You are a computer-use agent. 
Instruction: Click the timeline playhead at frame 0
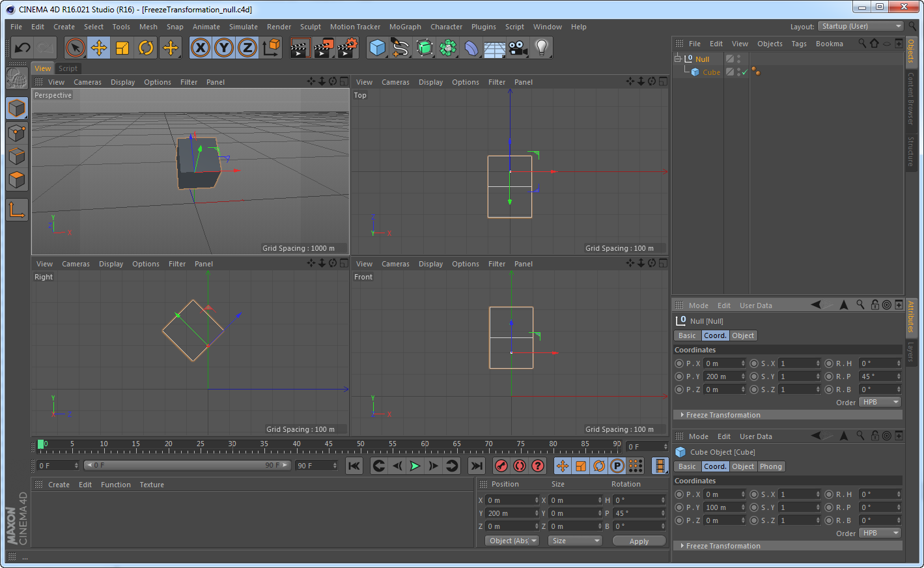tap(41, 444)
